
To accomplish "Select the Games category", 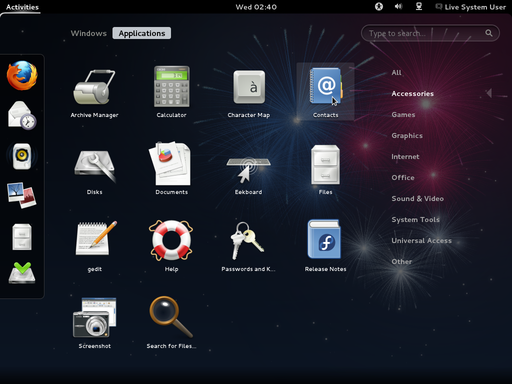I will pyautogui.click(x=403, y=115).
